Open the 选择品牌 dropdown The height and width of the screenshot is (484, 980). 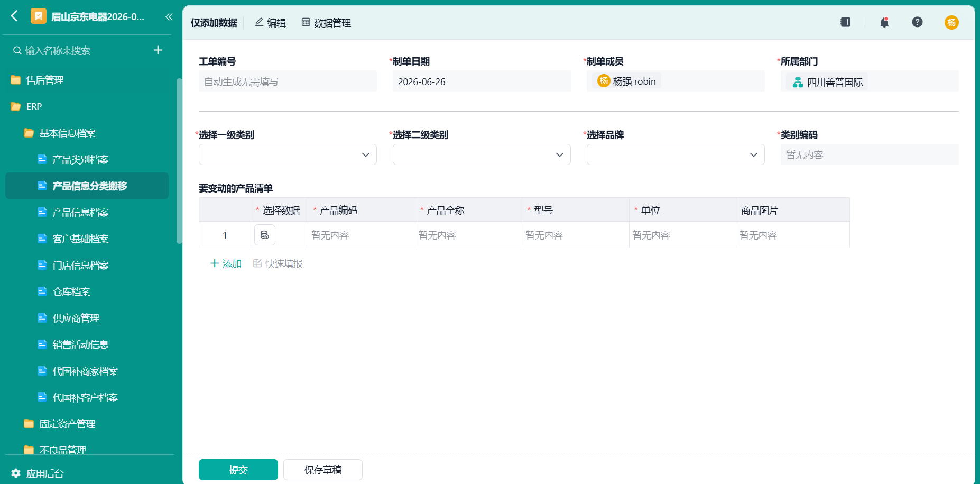click(x=676, y=154)
